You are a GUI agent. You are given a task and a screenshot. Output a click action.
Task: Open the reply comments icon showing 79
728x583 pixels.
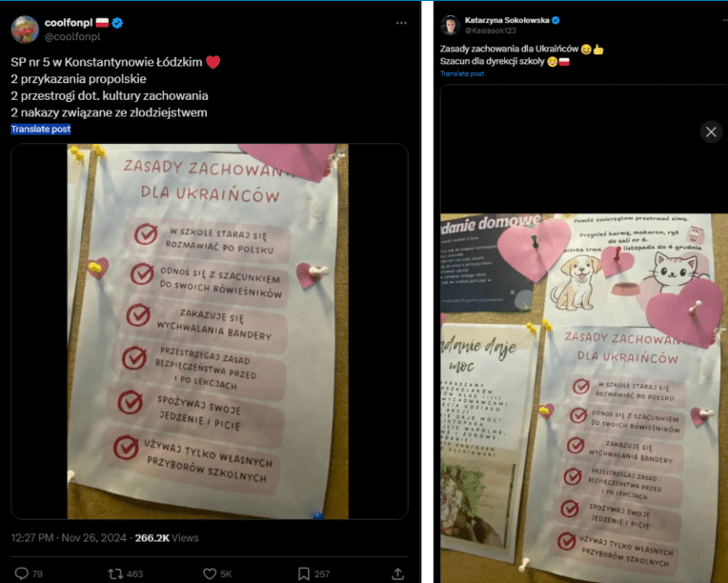22,573
